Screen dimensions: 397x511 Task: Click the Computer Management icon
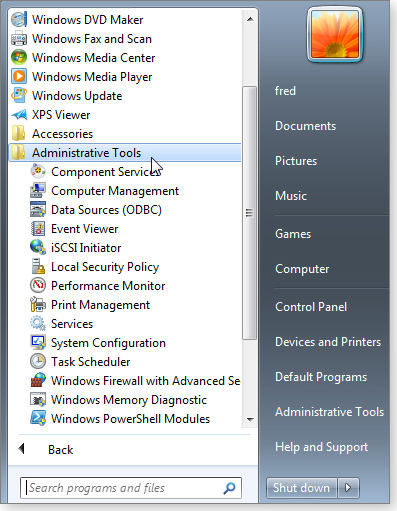pos(38,191)
